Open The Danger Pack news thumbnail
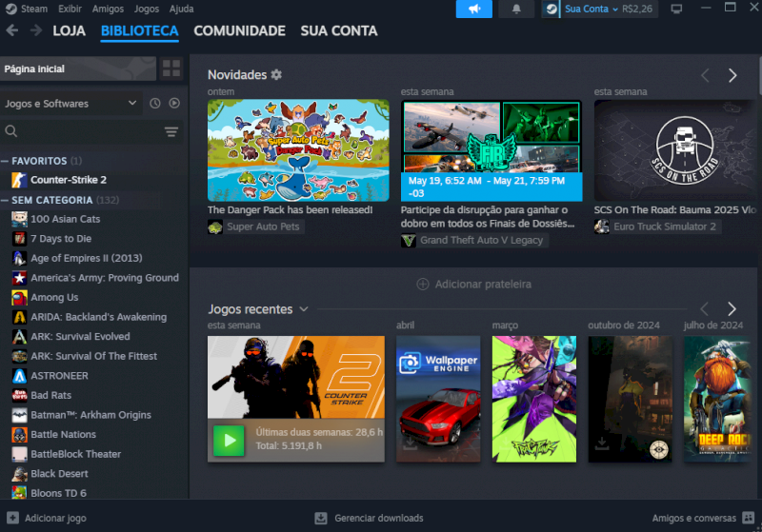The height and width of the screenshot is (532, 762). [298, 150]
